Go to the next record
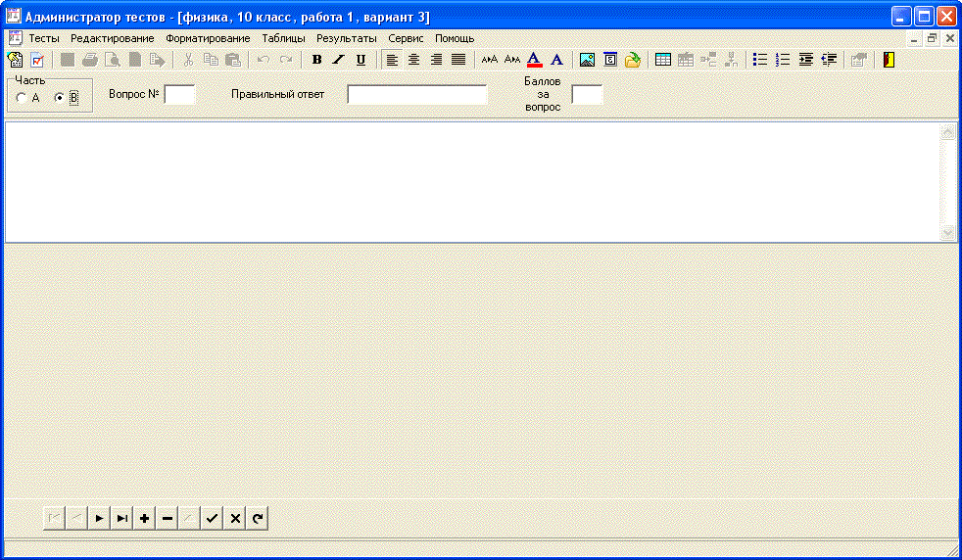The image size is (962, 560). point(99,519)
